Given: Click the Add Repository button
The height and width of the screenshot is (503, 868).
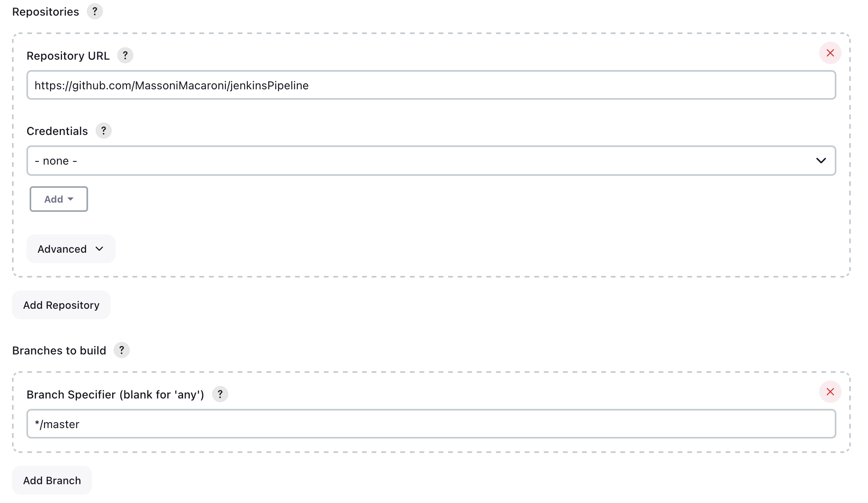Looking at the screenshot, I should tap(61, 305).
